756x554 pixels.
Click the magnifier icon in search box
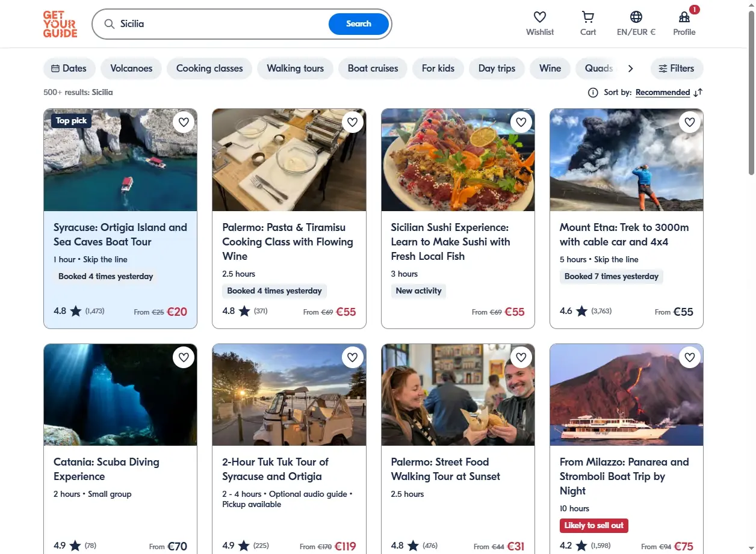point(109,24)
